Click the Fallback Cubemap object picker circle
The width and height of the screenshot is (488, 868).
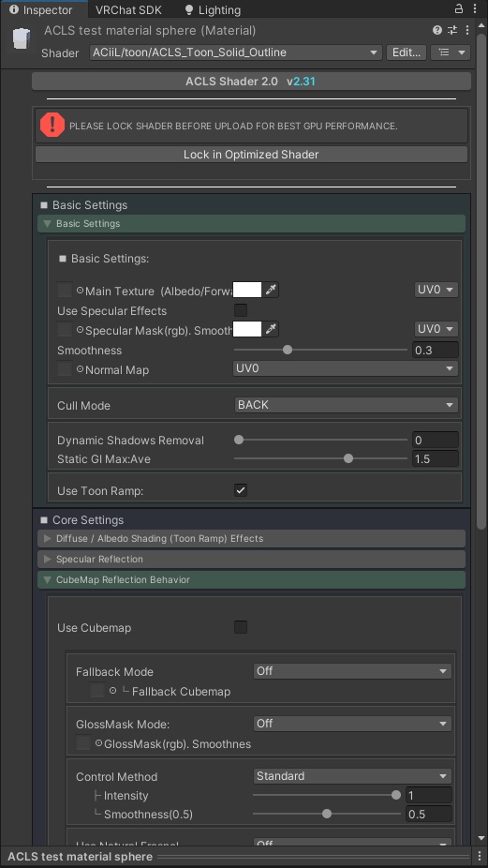(113, 691)
